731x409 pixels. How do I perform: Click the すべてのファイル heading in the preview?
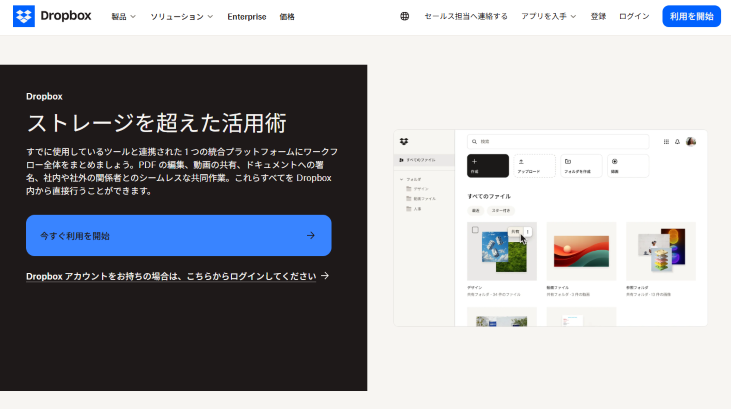click(x=489, y=196)
